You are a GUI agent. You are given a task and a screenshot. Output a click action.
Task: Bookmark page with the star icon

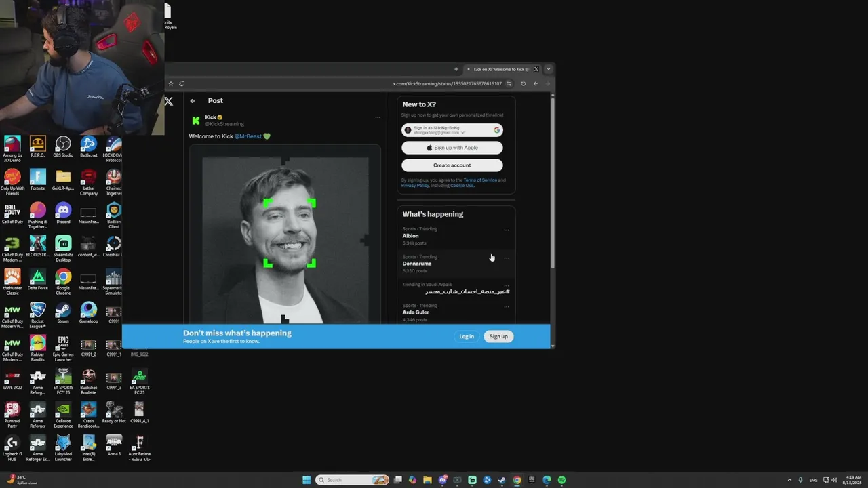pos(170,83)
